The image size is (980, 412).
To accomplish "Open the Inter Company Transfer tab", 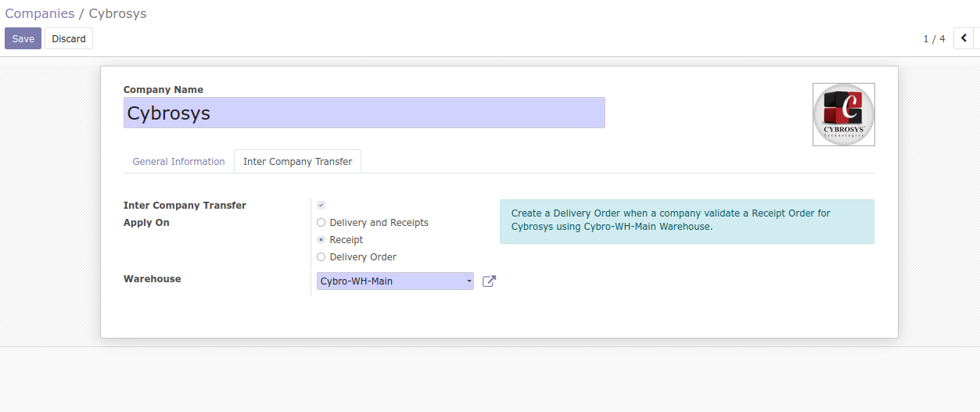I will coord(297,162).
